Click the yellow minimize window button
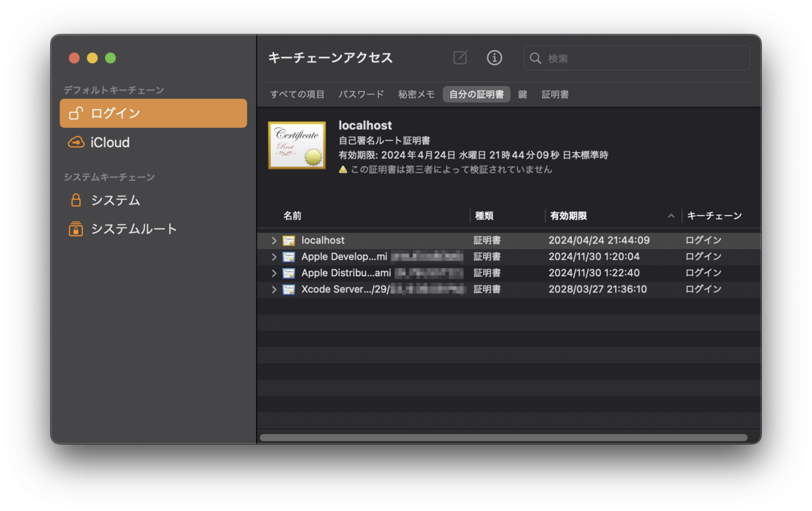This screenshot has width=812, height=511. pos(92,58)
